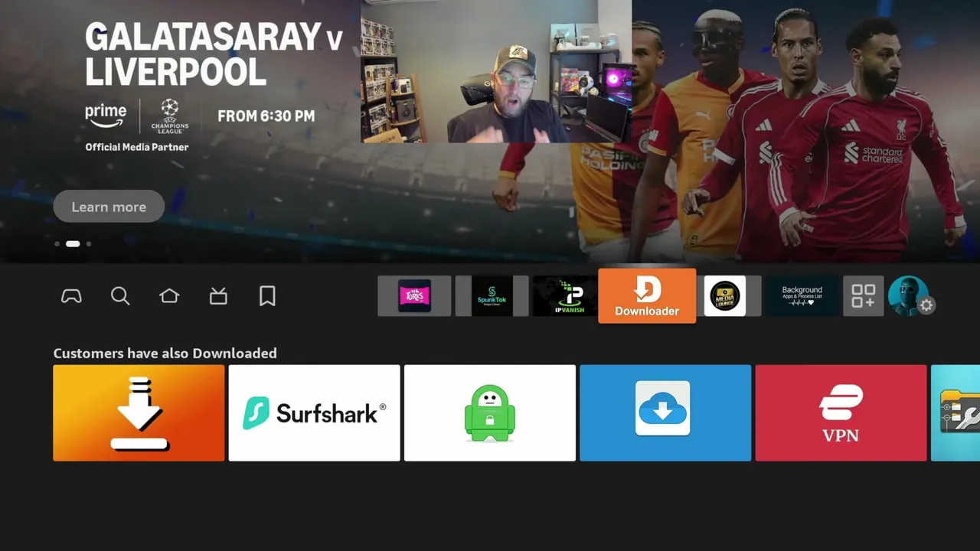Open the Watchlist bookmark icon

coord(267,296)
